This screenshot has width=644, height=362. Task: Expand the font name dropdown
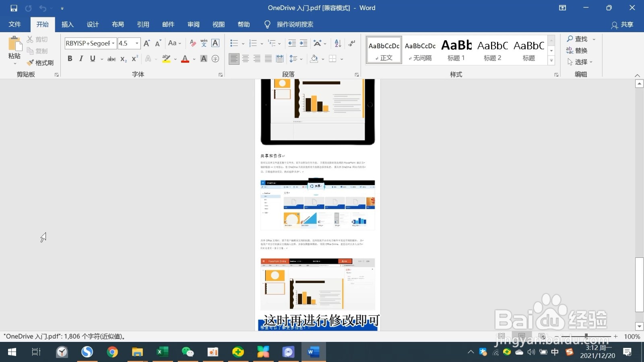(x=114, y=43)
